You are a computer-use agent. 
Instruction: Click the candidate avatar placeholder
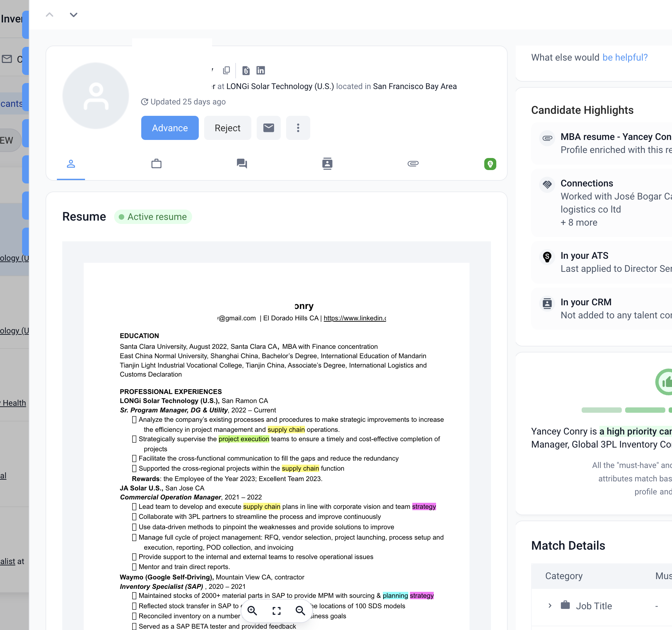[x=96, y=96]
